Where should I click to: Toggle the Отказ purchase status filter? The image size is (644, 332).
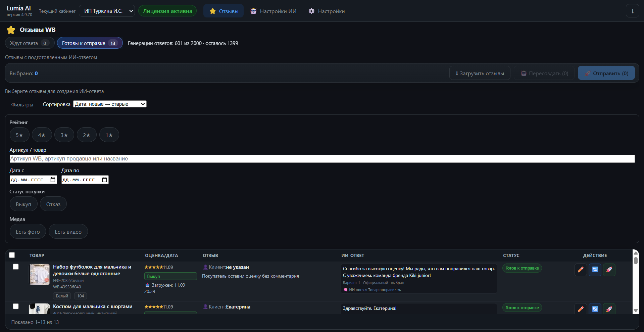53,204
